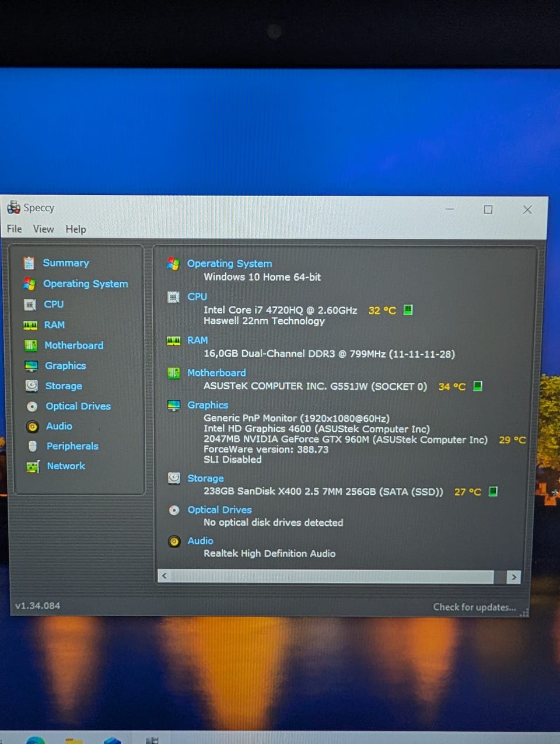The image size is (560, 744).
Task: Go to Peripherals section in sidebar
Action: tap(72, 446)
